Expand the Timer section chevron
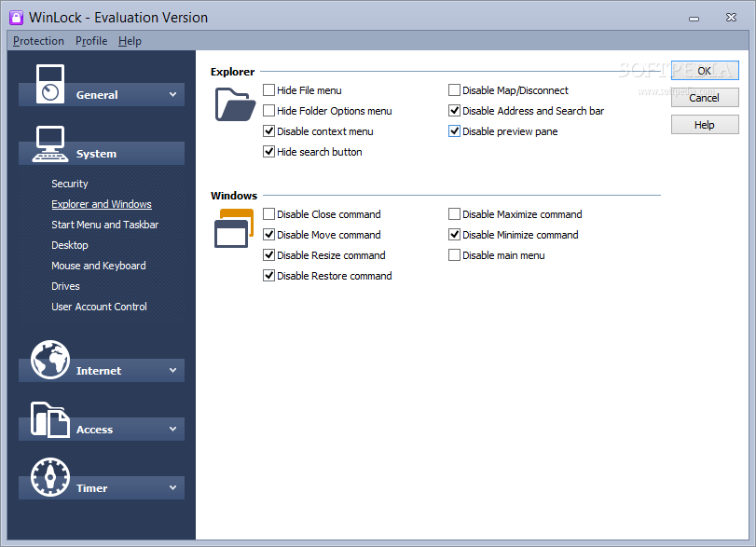The image size is (756, 547). click(x=172, y=487)
